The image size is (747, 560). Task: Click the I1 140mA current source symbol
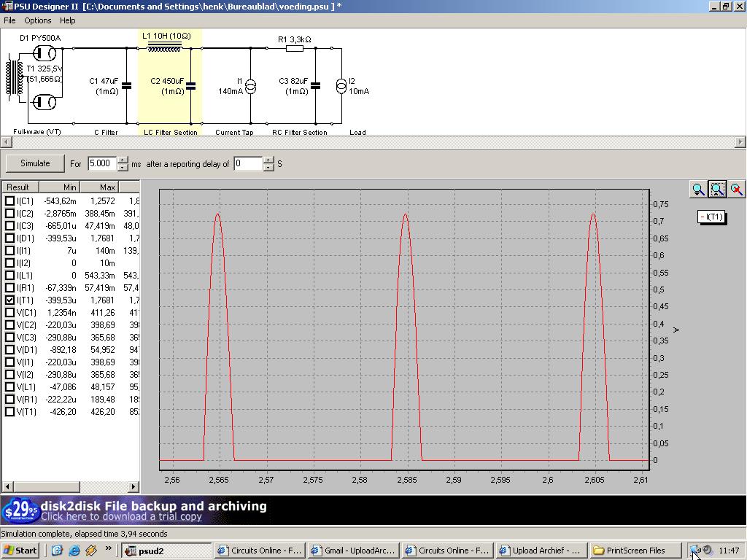click(x=250, y=87)
